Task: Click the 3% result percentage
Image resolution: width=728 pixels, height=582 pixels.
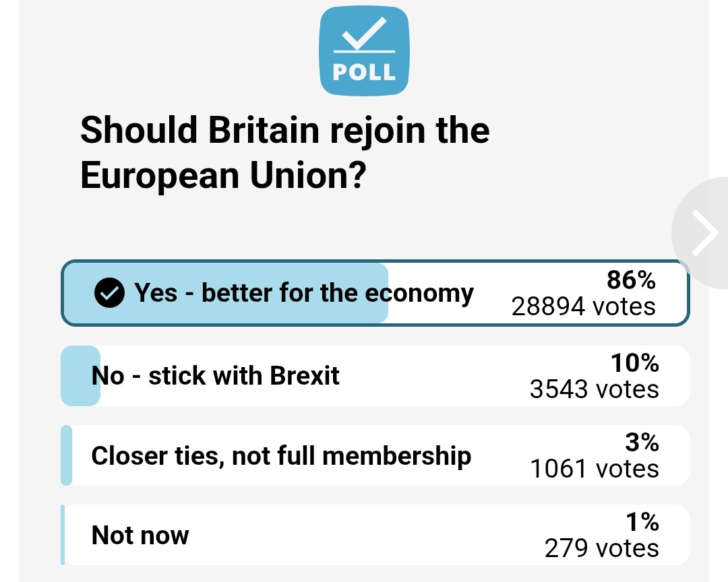Action: click(x=641, y=443)
